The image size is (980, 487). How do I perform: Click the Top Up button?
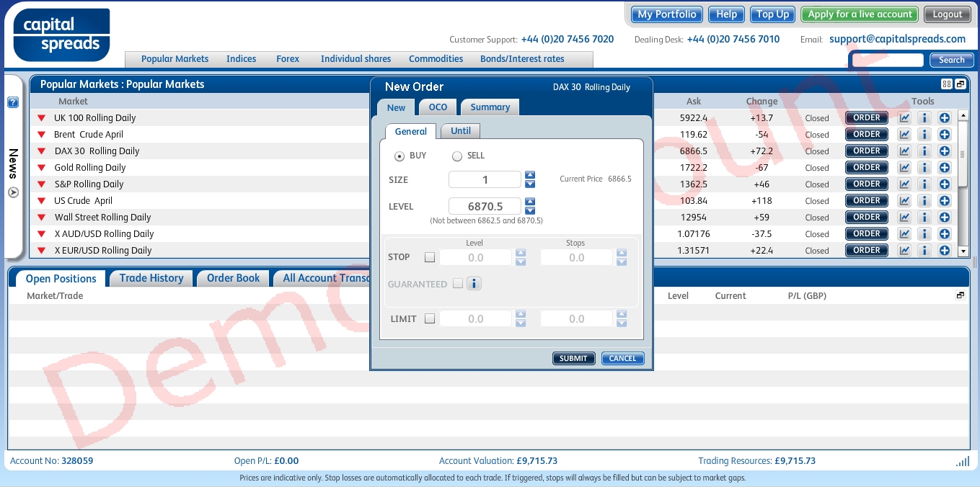(772, 14)
